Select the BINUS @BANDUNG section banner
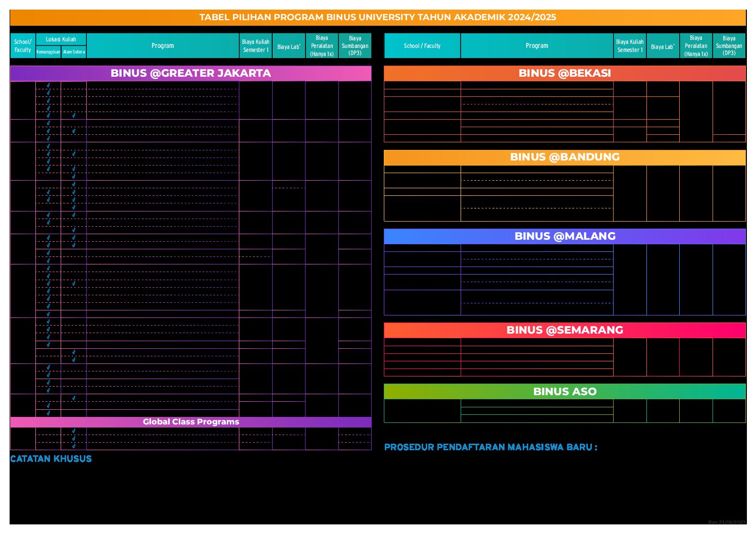756x534 pixels. [565, 157]
